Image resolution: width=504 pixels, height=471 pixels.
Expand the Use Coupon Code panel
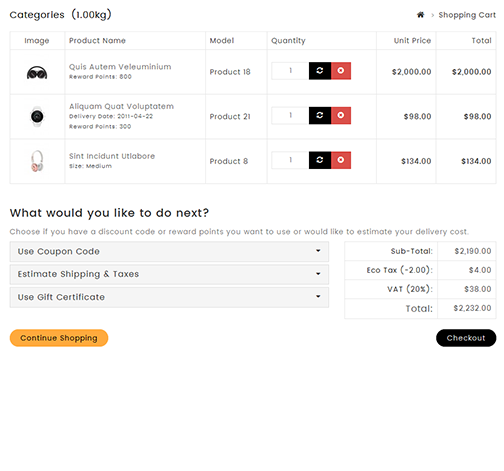pyautogui.click(x=169, y=252)
